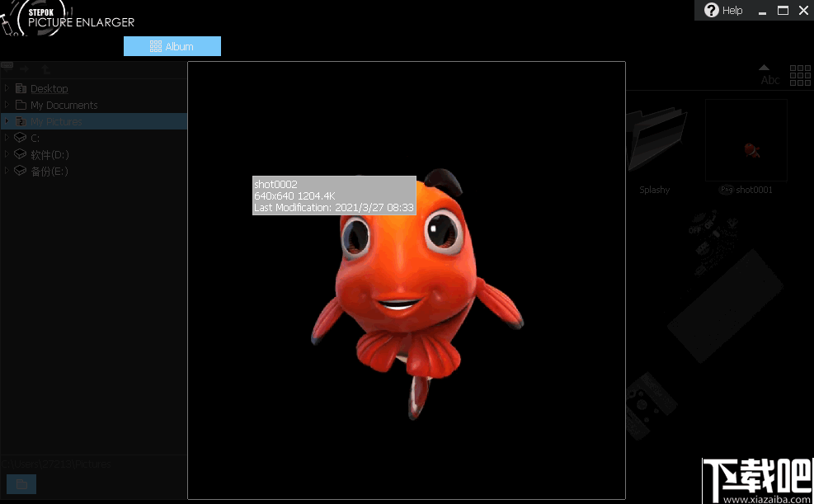
Task: Select the 软件(D:) drive label
Action: click(x=49, y=155)
